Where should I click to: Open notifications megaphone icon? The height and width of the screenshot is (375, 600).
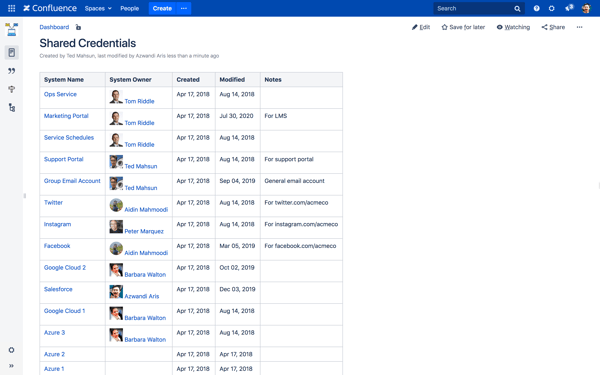tap(569, 8)
